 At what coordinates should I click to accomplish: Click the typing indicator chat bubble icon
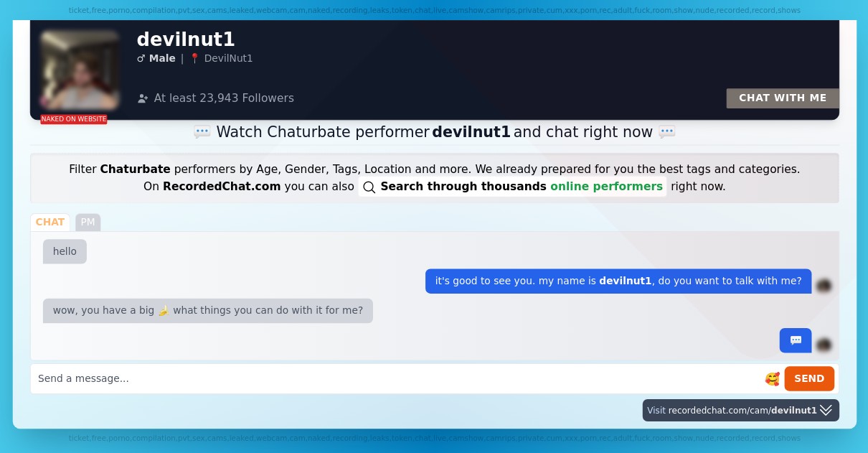click(x=796, y=340)
